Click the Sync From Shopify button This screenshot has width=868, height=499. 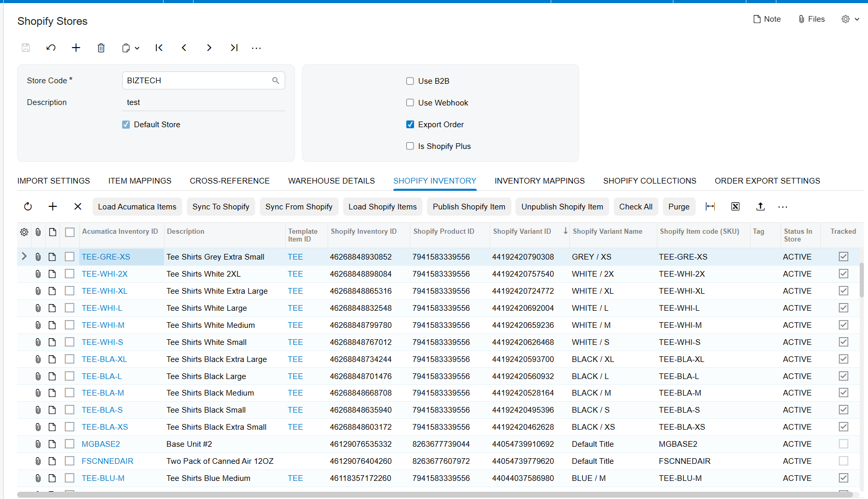click(299, 207)
